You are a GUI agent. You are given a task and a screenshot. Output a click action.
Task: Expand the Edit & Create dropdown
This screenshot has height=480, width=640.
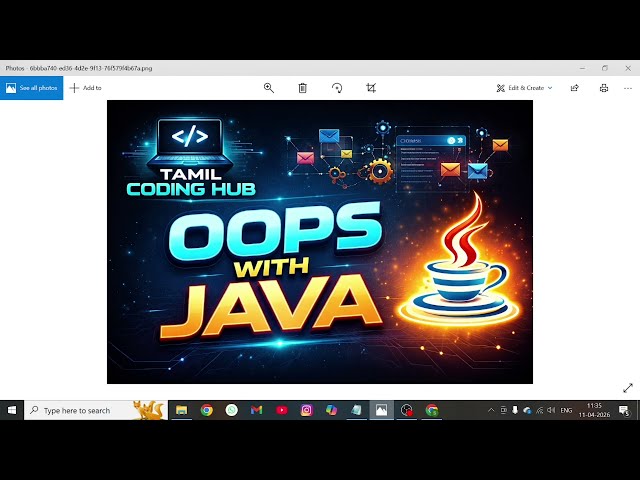(x=524, y=88)
